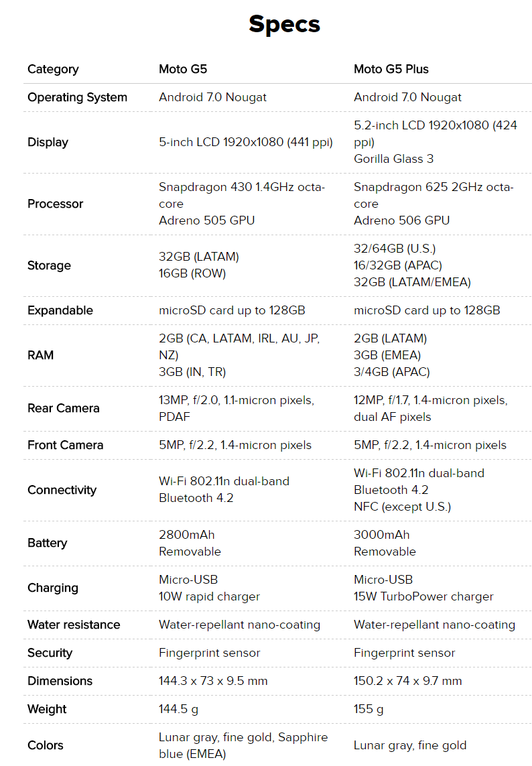Select the Processor row label
Image resolution: width=532 pixels, height=766 pixels.
tap(55, 204)
